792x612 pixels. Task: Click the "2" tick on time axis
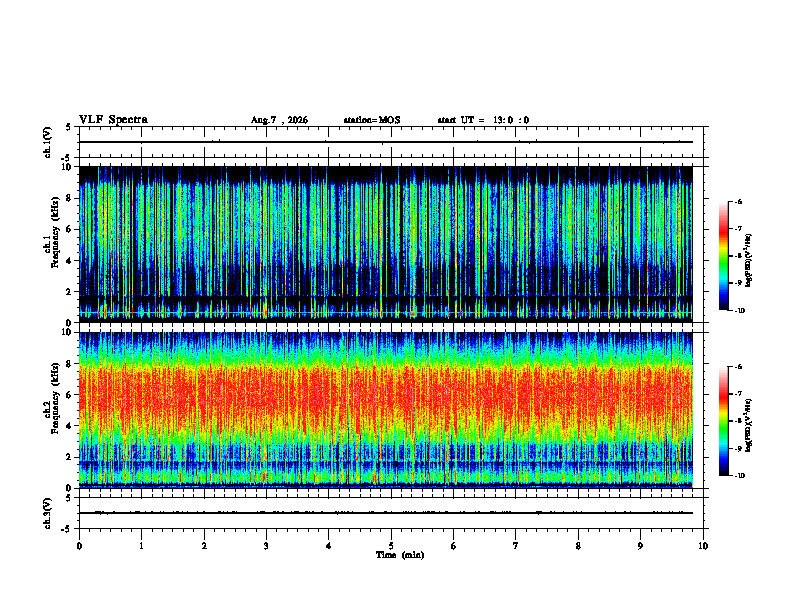coord(204,546)
